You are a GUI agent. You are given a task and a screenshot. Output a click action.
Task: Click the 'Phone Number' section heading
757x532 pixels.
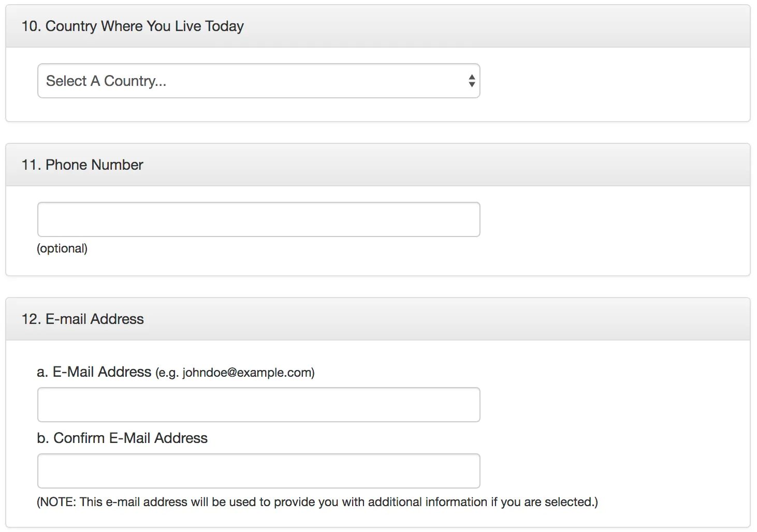point(94,165)
